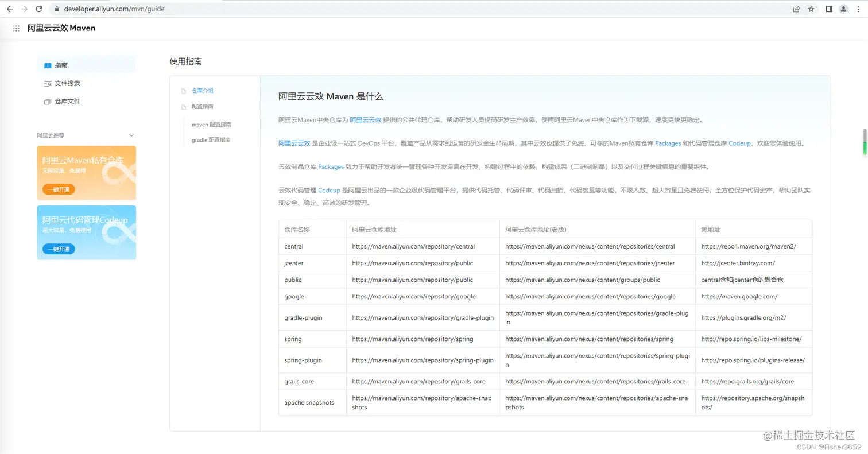Click the document icon beside 仓库介绍
Viewport: 868px width, 454px height.
[x=184, y=91]
